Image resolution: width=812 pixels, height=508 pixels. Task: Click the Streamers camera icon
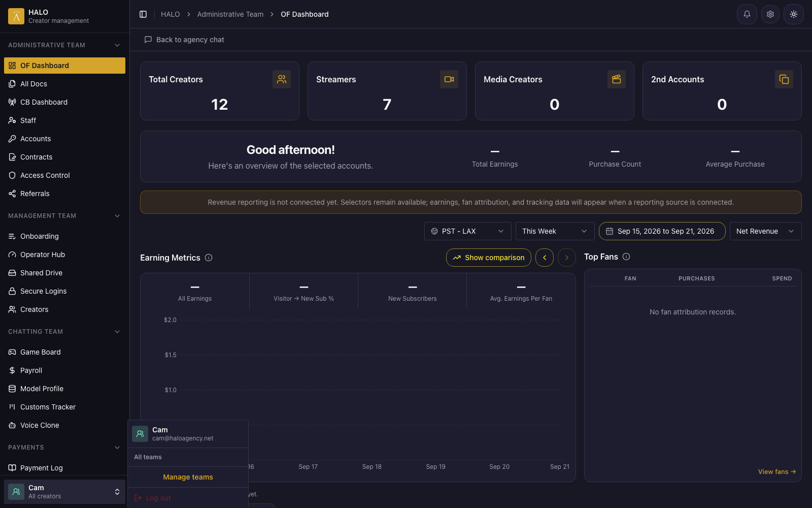449,79
